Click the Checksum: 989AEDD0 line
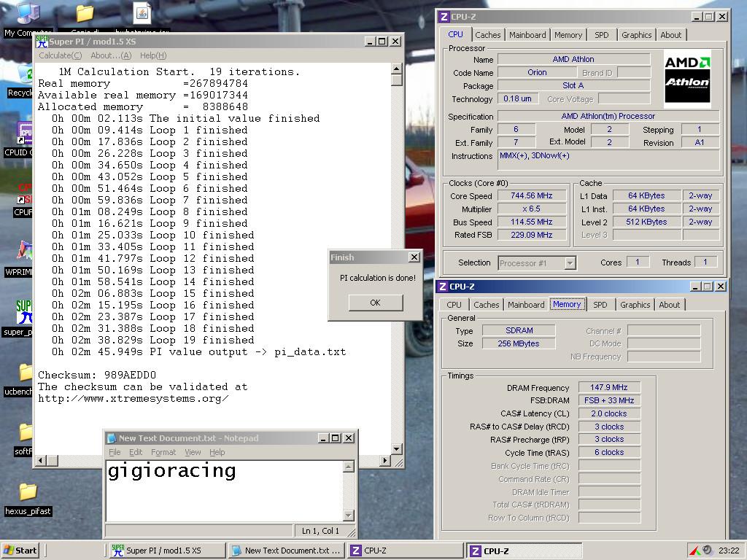Screen dimensions: 747x560 pyautogui.click(x=97, y=376)
